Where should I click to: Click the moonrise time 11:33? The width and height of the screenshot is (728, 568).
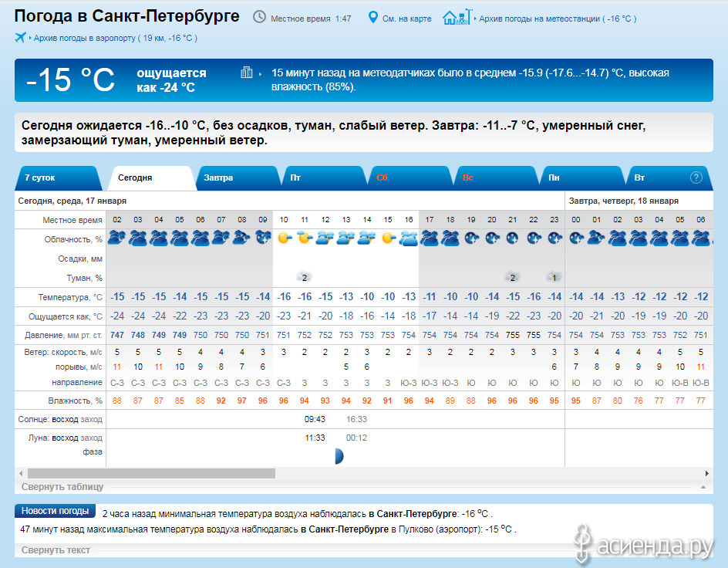315,438
